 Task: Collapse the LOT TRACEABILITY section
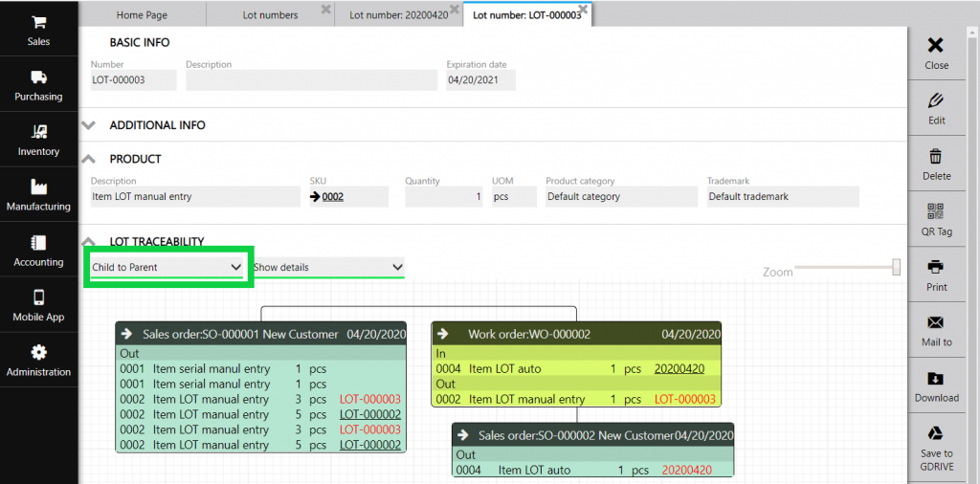tap(89, 241)
